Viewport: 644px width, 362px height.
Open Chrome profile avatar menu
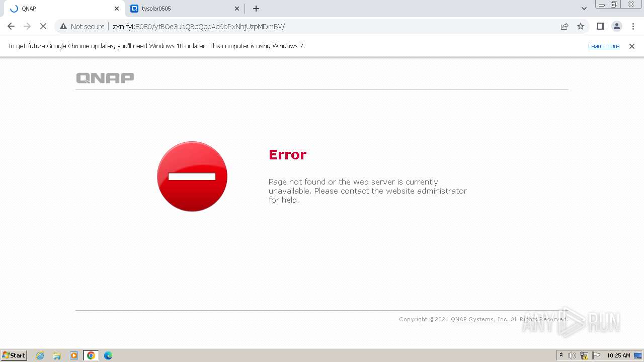pos(617,26)
